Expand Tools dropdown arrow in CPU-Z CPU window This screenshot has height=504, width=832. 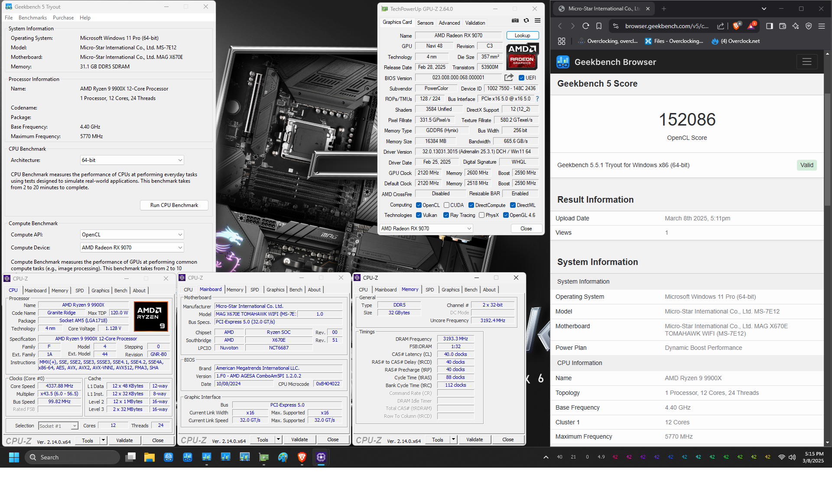(103, 440)
